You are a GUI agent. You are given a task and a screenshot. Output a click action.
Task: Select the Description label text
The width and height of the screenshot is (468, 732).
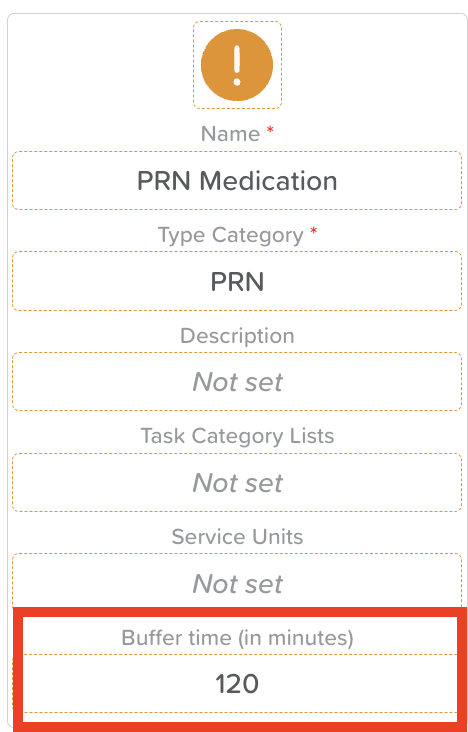[x=237, y=336]
